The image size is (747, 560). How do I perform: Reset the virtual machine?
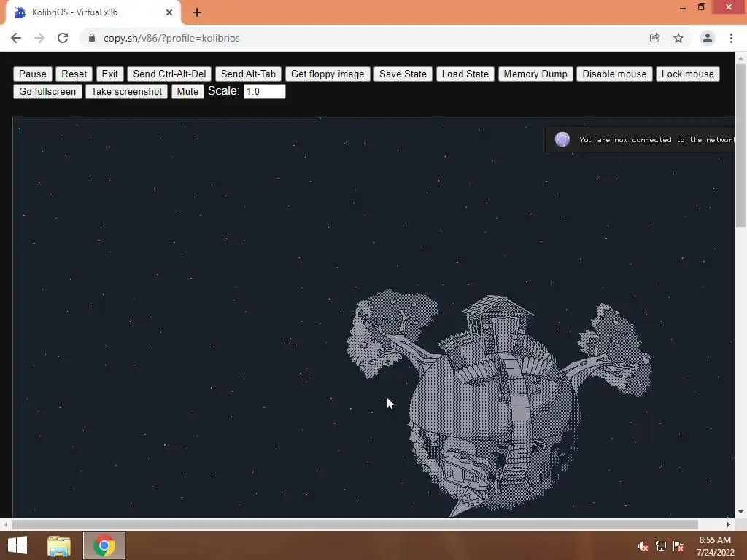(x=74, y=74)
